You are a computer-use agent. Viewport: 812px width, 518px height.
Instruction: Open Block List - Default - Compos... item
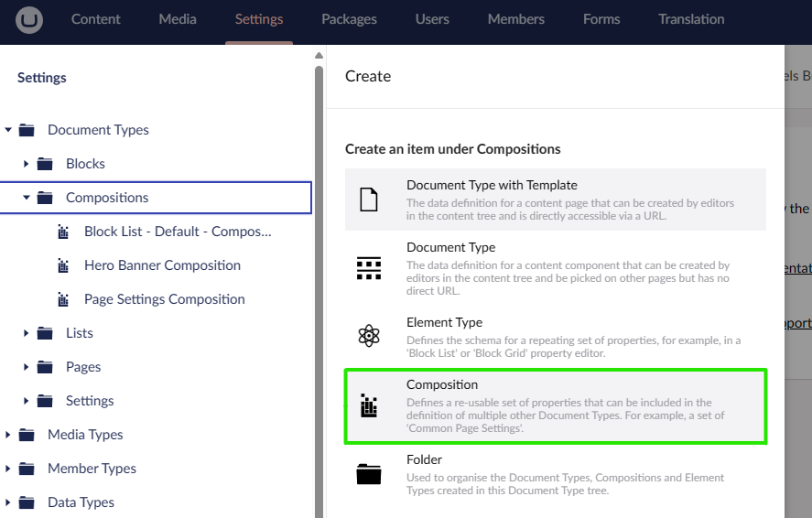pos(178,232)
